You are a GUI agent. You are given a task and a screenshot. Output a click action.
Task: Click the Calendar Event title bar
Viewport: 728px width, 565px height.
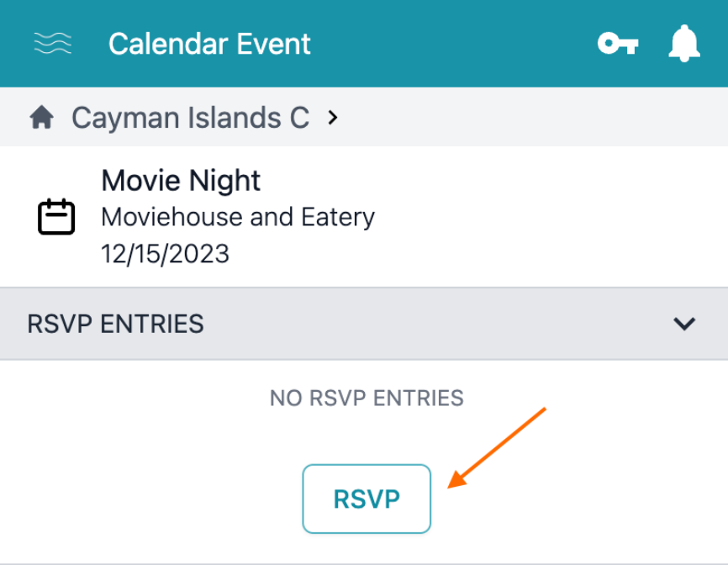(210, 43)
